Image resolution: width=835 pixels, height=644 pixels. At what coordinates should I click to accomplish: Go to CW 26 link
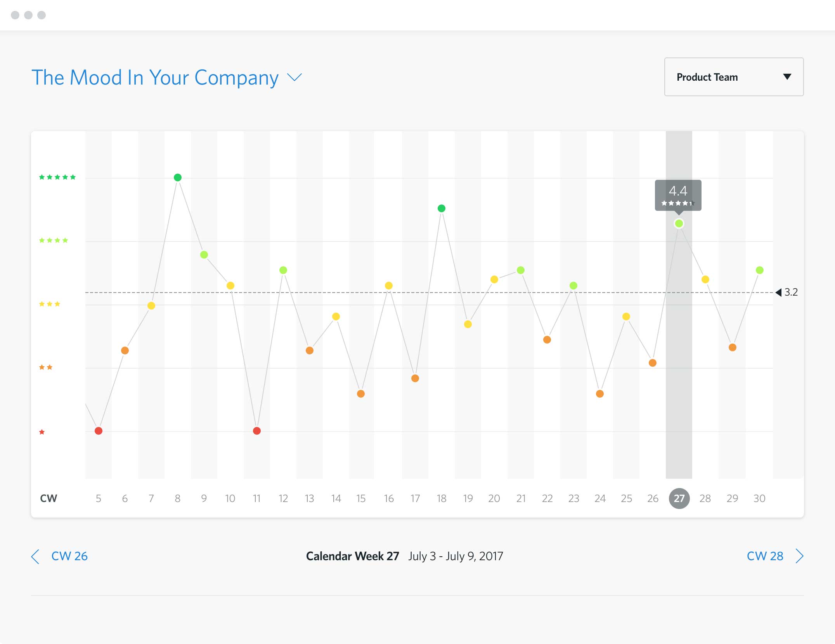pos(69,556)
